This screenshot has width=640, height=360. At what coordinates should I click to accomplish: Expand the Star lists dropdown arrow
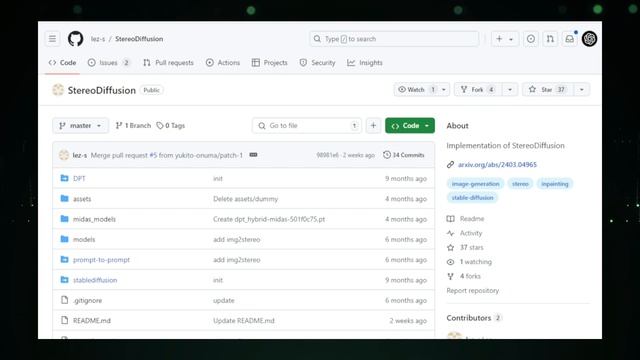[582, 89]
